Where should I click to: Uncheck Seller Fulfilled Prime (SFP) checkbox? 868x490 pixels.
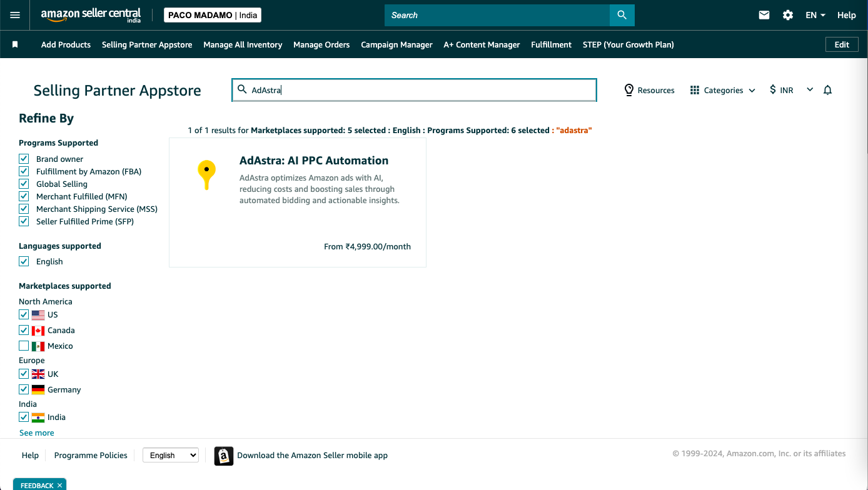(24, 221)
